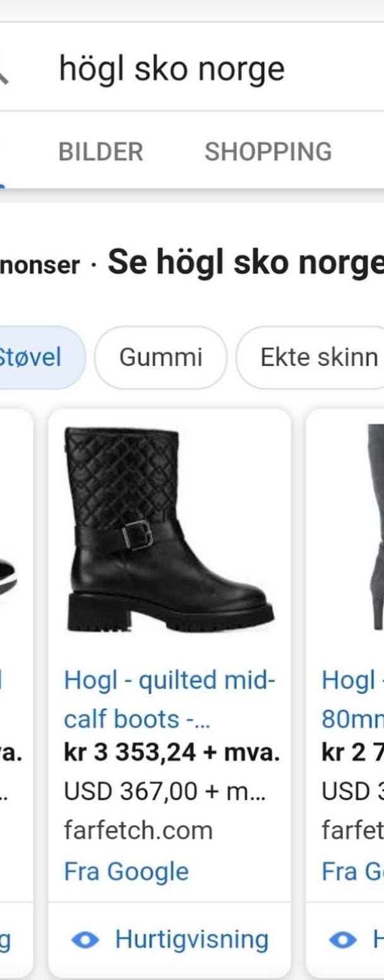Click 'Fra Google' under the farfetch.com listing
This screenshot has height=980, width=384.
[x=126, y=872]
